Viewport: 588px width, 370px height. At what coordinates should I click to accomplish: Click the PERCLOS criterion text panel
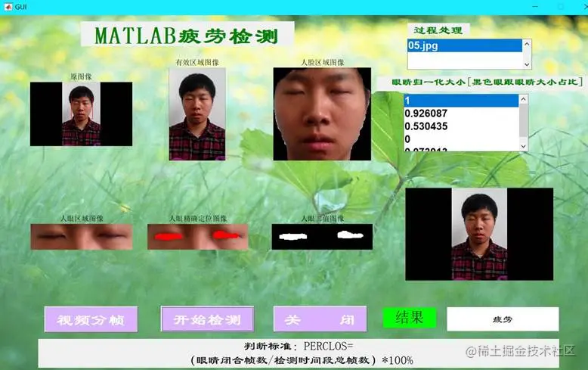click(x=299, y=353)
